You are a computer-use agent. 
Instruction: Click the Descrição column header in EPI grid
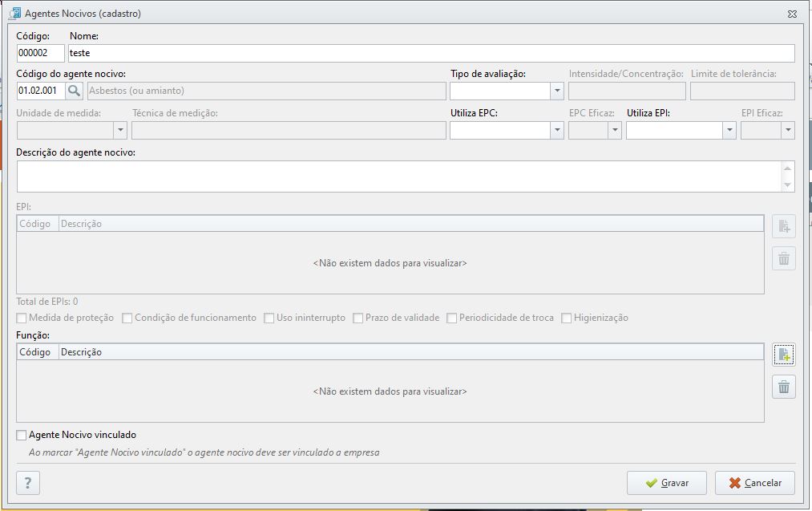pos(411,224)
